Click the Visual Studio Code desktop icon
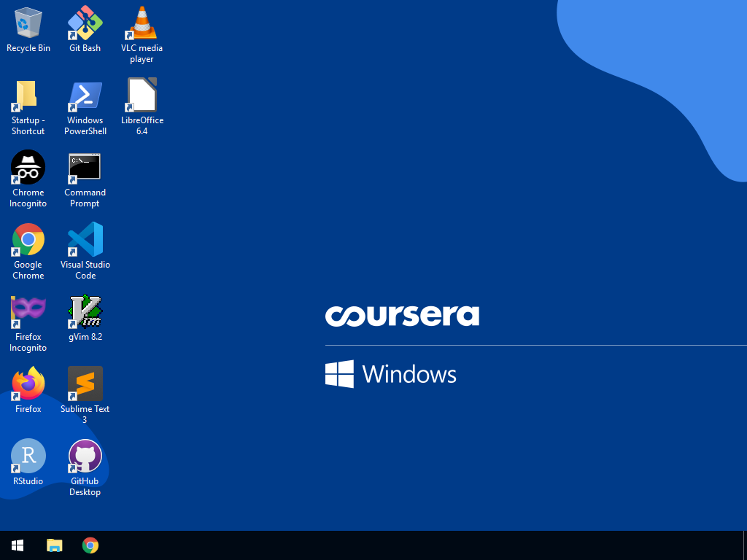This screenshot has width=747, height=560. (85, 239)
